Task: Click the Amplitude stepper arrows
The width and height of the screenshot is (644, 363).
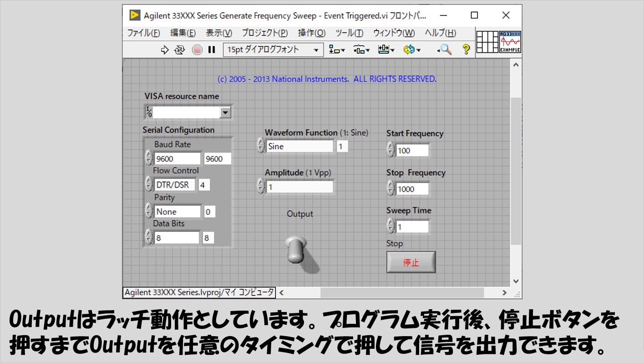Action: (x=260, y=186)
